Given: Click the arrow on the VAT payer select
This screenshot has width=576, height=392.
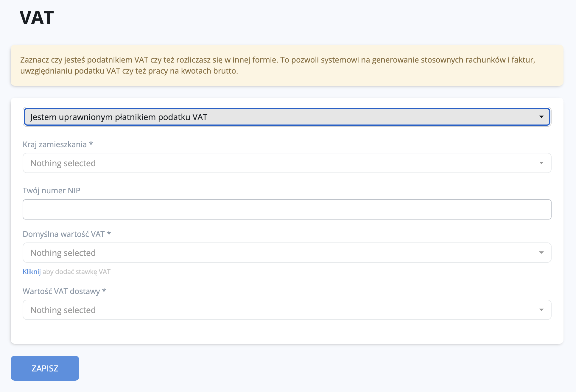Looking at the screenshot, I should [541, 117].
